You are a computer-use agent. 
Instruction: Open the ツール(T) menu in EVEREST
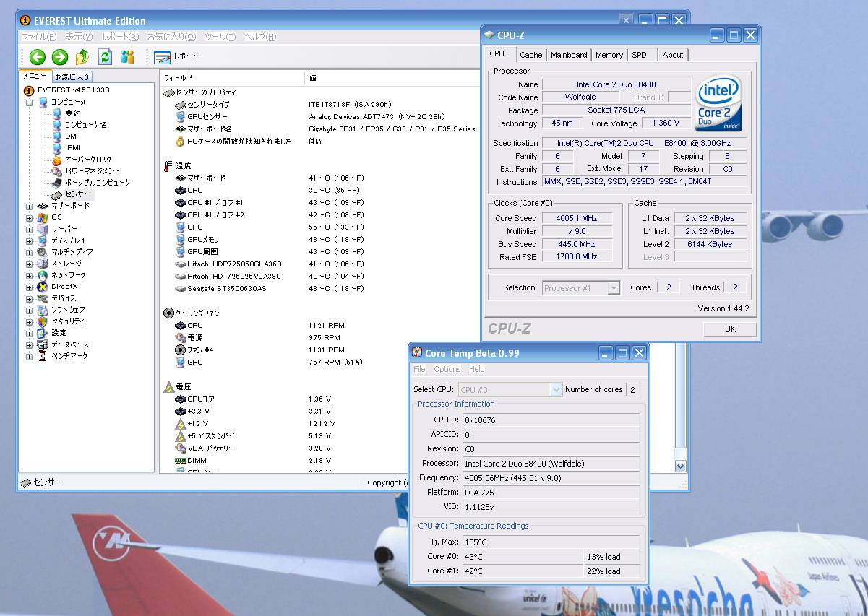pos(220,37)
